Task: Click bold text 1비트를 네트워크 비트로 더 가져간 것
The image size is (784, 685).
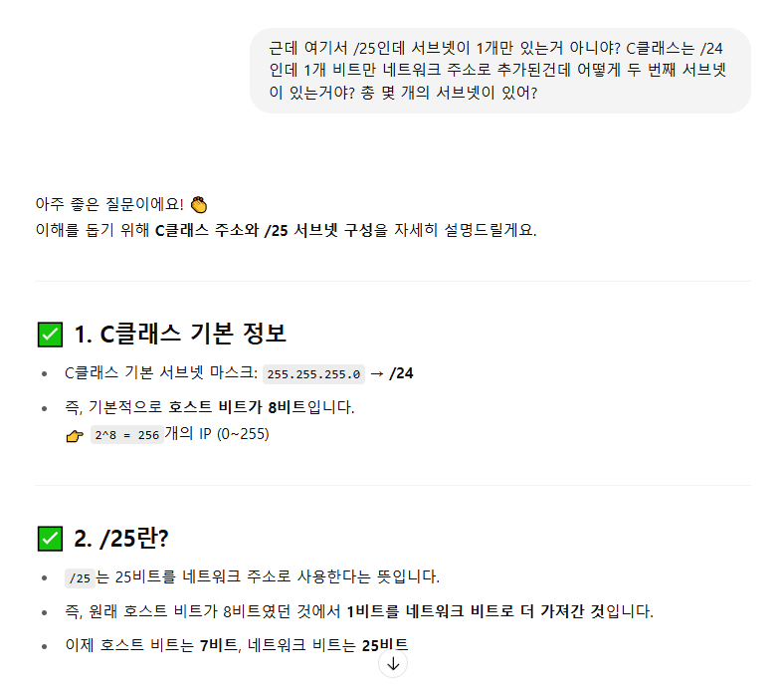Action: tap(475, 611)
